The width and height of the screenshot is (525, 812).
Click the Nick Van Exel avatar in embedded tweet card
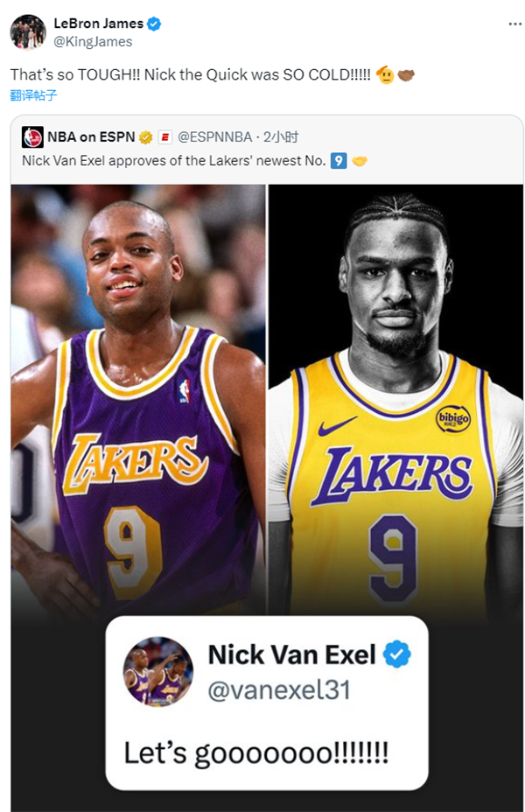click(157, 671)
